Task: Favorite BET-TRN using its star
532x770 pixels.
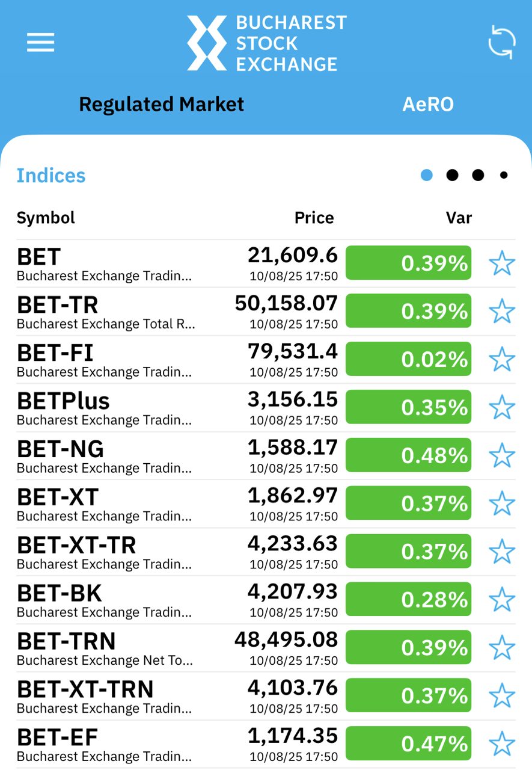Action: pyautogui.click(x=501, y=648)
